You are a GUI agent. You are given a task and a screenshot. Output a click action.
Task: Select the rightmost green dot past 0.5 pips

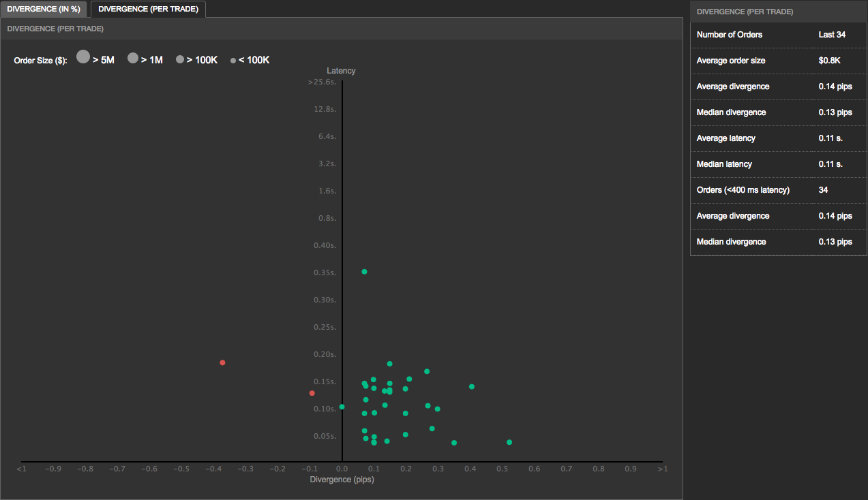pos(509,442)
